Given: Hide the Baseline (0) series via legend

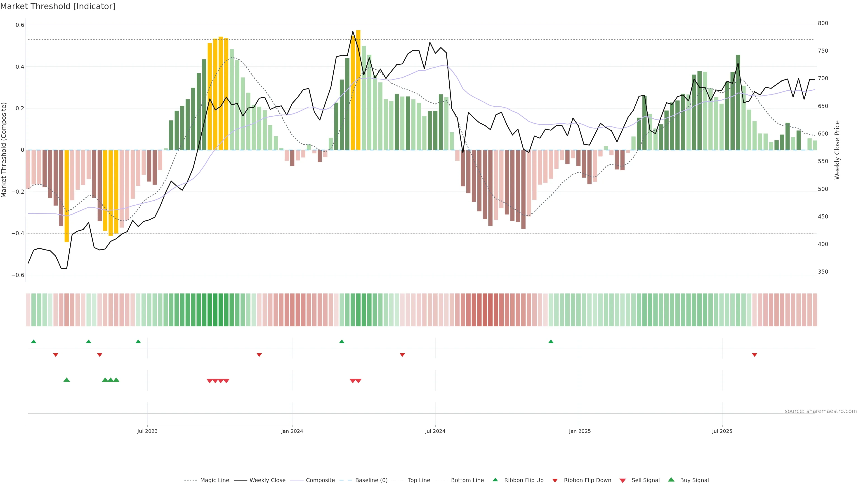Looking at the screenshot, I should pos(371,480).
